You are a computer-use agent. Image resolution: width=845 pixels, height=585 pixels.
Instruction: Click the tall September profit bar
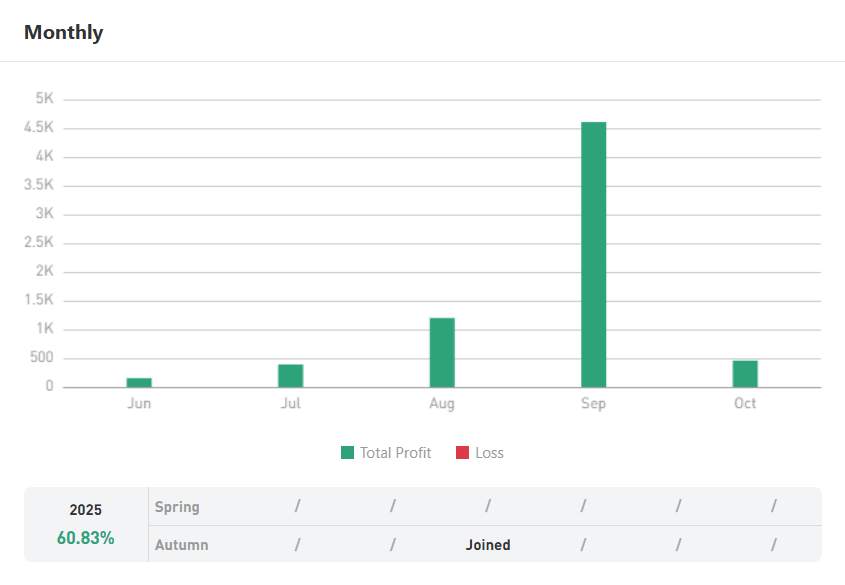click(x=593, y=254)
